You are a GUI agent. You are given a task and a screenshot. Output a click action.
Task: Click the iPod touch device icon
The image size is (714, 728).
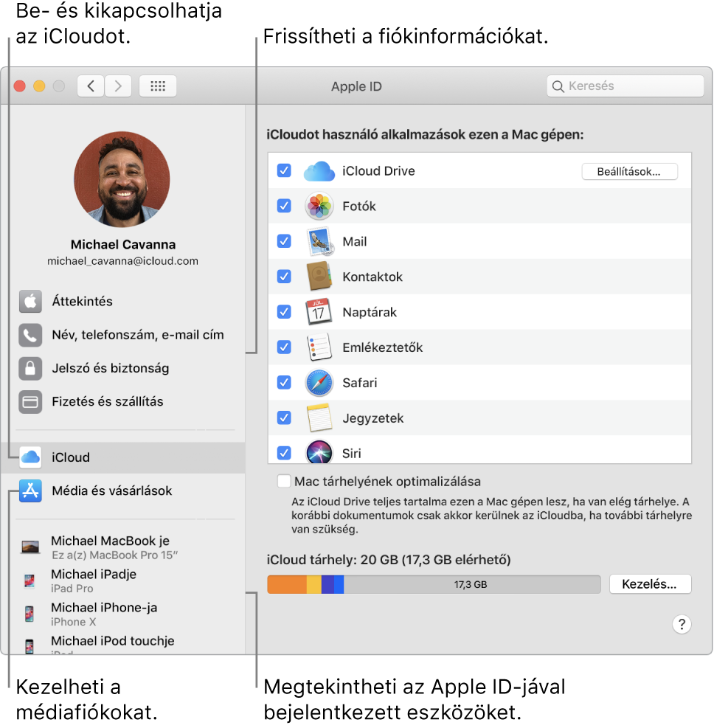(x=30, y=646)
